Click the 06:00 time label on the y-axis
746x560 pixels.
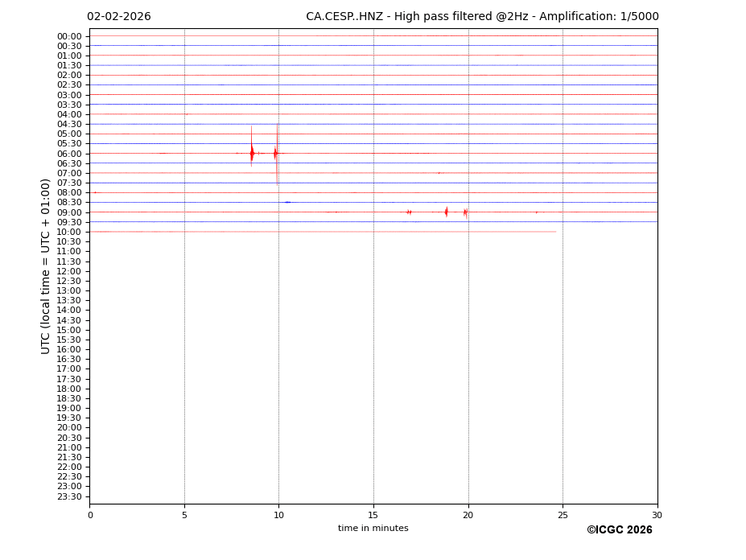click(69, 154)
